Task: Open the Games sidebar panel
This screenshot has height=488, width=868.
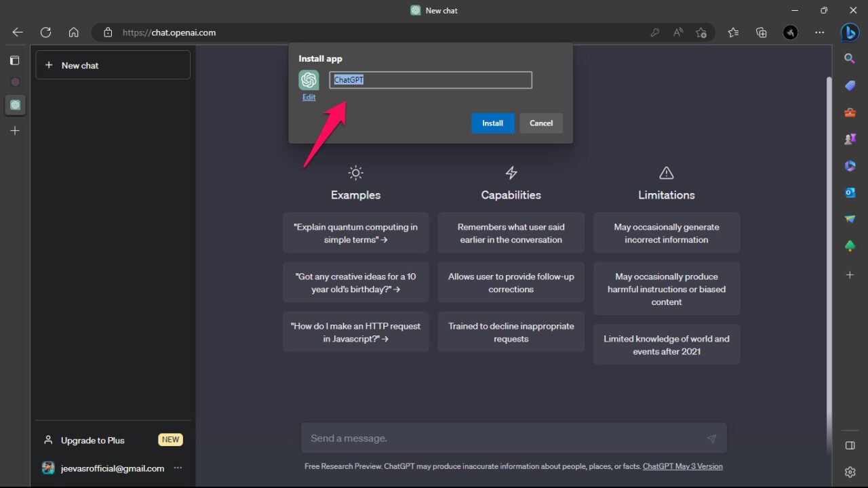Action: coord(850,138)
